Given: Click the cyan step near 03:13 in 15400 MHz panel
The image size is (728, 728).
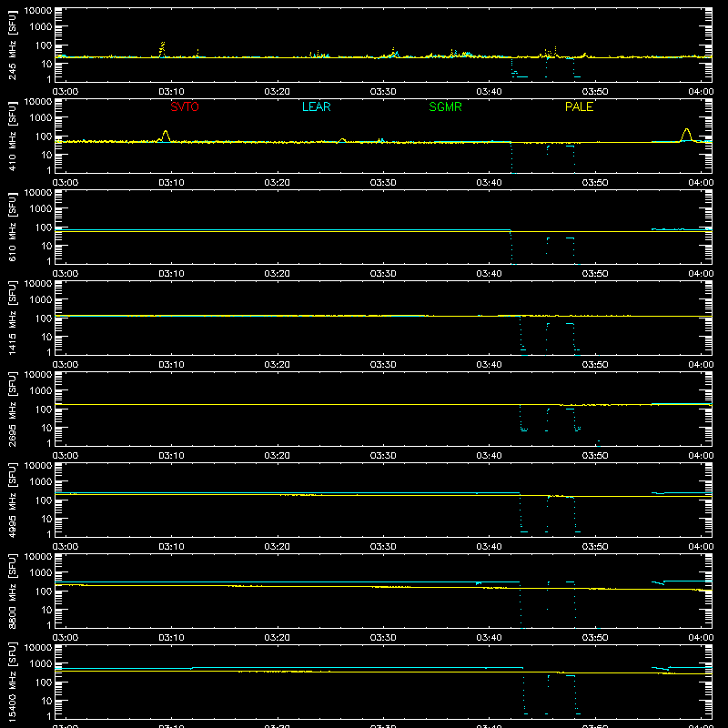Looking at the screenshot, I should point(192,668).
